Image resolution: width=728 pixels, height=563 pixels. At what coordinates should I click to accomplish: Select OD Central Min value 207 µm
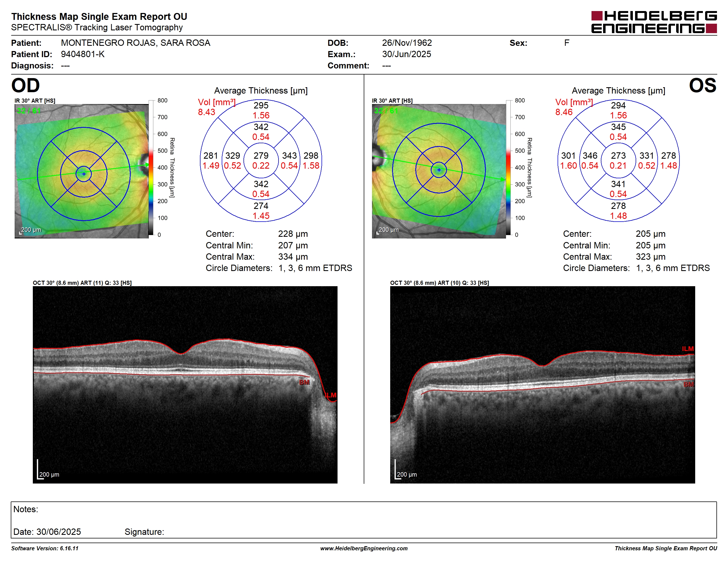pos(293,245)
